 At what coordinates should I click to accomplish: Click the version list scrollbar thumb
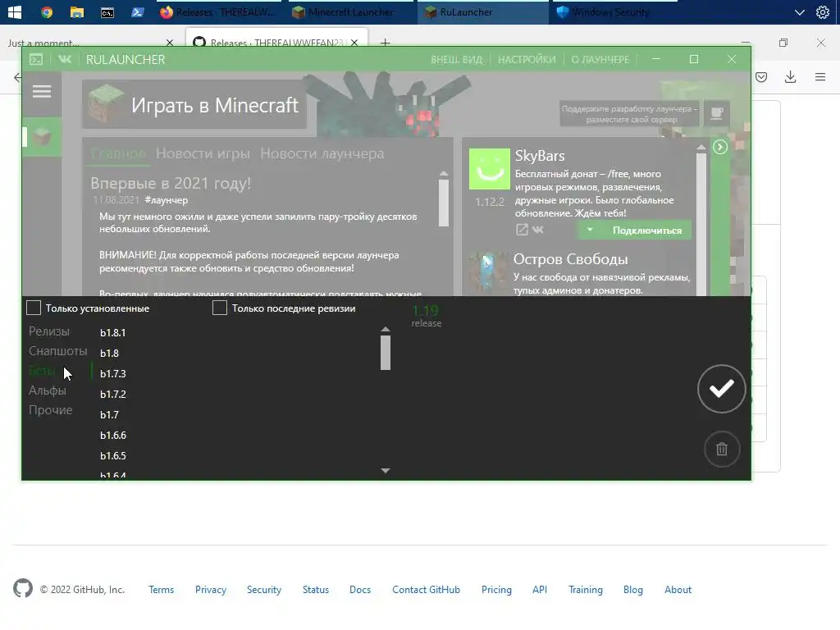click(386, 353)
